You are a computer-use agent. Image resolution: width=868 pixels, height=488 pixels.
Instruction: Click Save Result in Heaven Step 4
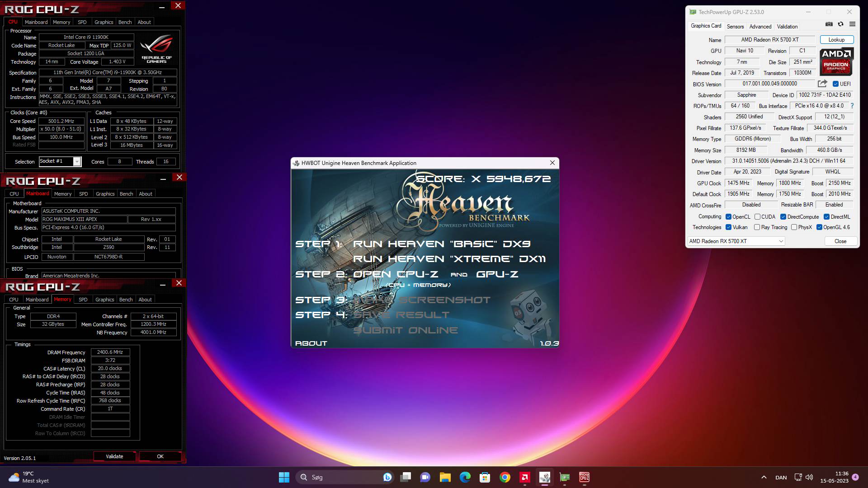(401, 315)
